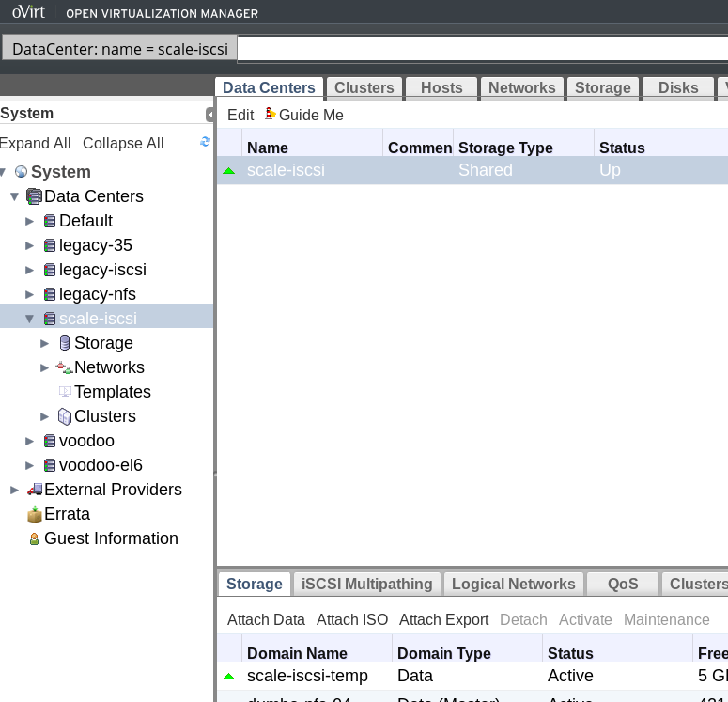Click the Errata box icon
This screenshot has height=702, width=728.
[35, 514]
